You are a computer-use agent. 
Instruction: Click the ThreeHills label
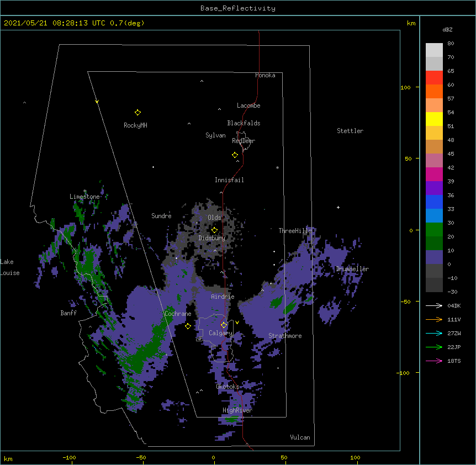click(x=295, y=231)
